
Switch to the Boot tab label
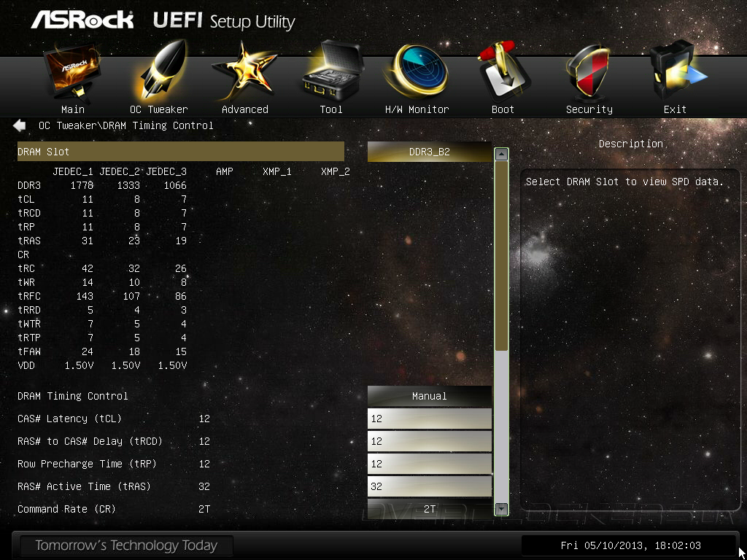pyautogui.click(x=503, y=109)
